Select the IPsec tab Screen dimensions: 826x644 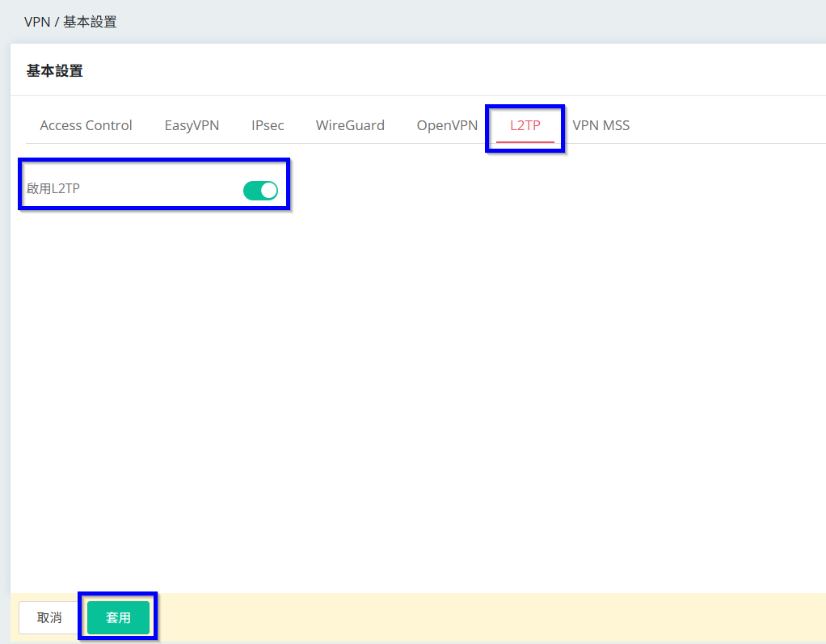(x=268, y=125)
